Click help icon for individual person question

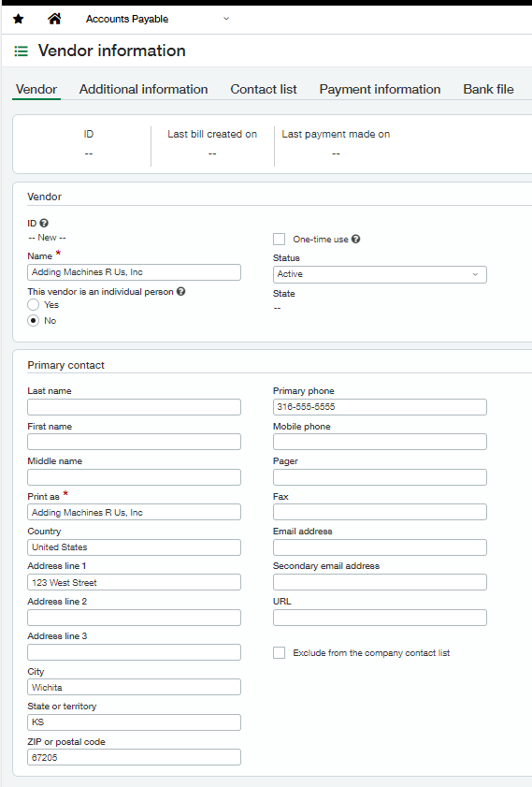tap(181, 291)
